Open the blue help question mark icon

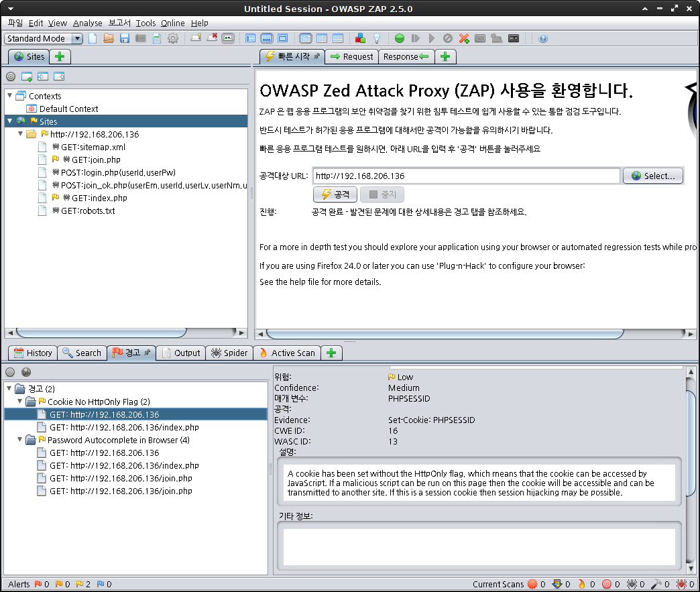point(543,38)
